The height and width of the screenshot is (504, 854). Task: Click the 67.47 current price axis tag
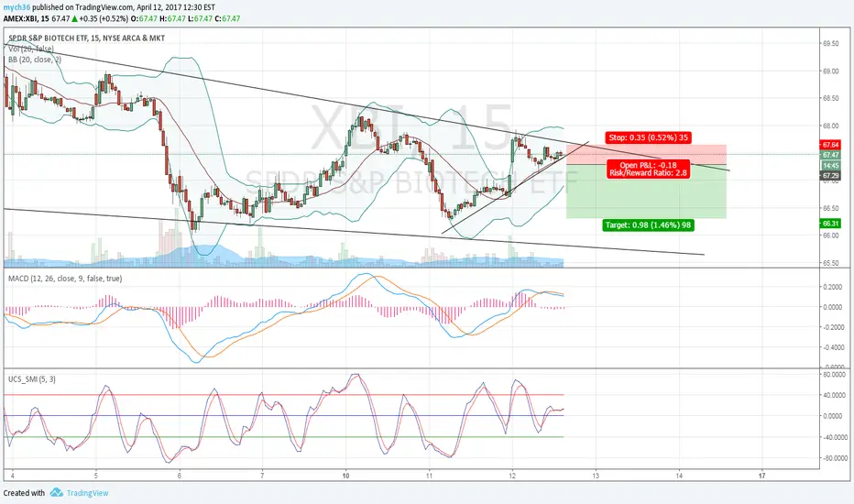coord(830,155)
